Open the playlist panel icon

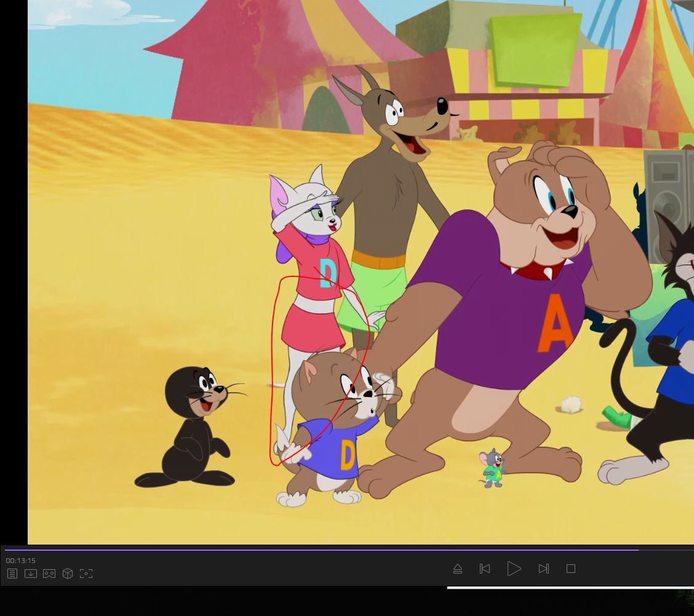click(12, 574)
